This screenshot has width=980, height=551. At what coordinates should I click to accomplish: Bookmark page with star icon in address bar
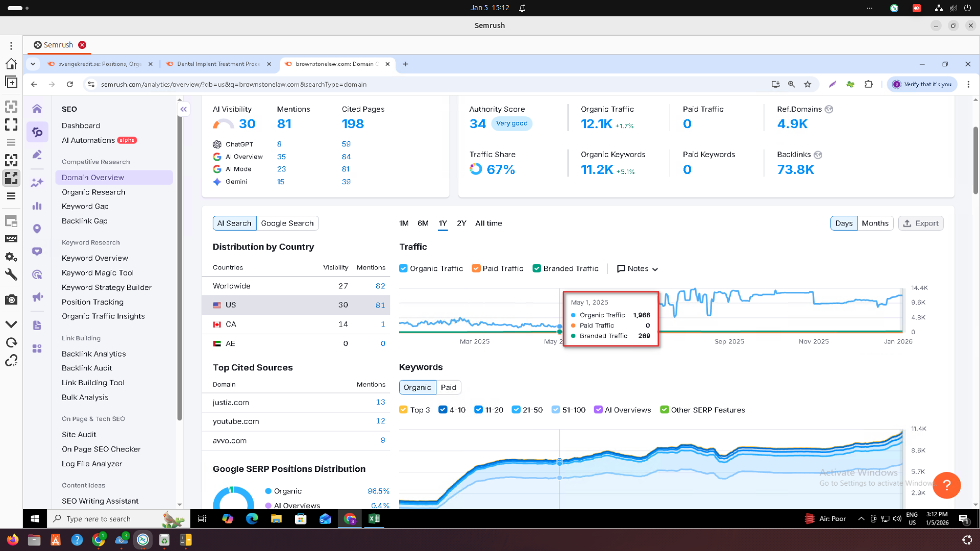click(x=807, y=84)
